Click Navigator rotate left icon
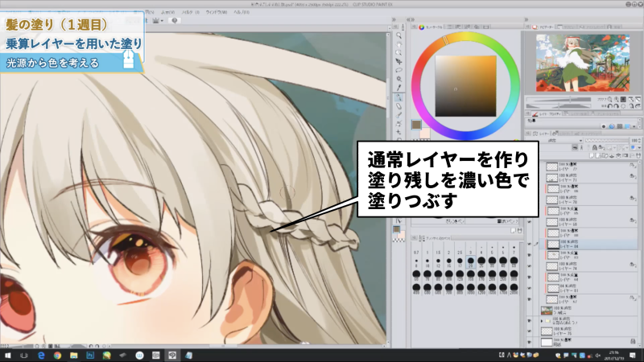This screenshot has height=362, width=644. [x=610, y=106]
